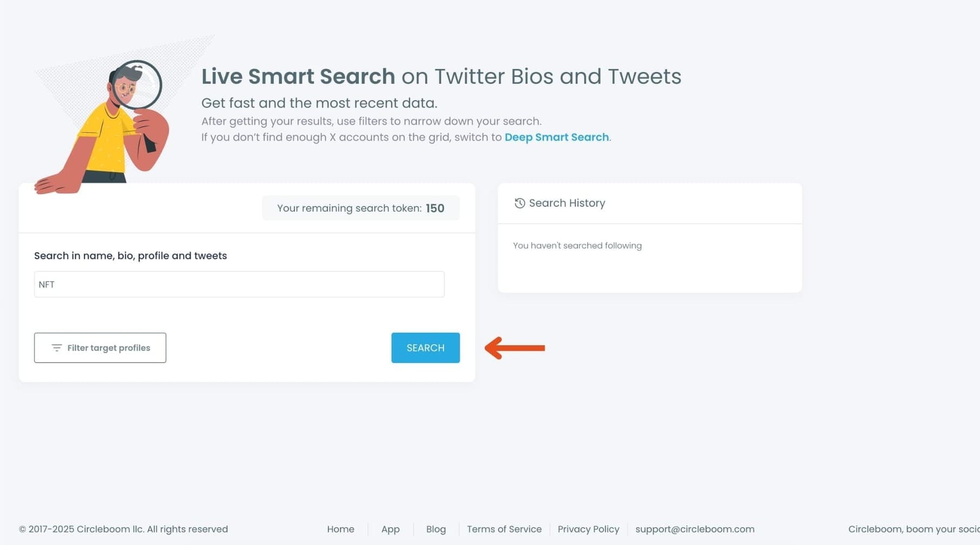Open the Deep Smart Search link
This screenshot has width=980, height=545.
click(556, 137)
